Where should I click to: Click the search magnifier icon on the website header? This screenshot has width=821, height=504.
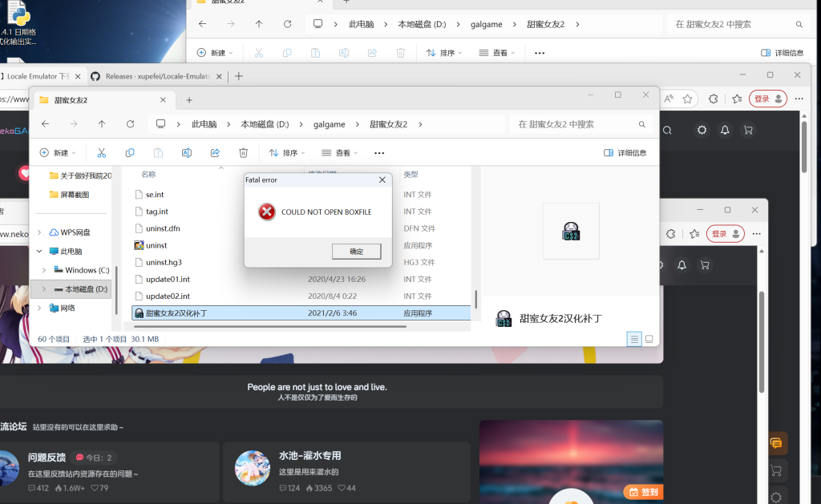click(x=668, y=130)
